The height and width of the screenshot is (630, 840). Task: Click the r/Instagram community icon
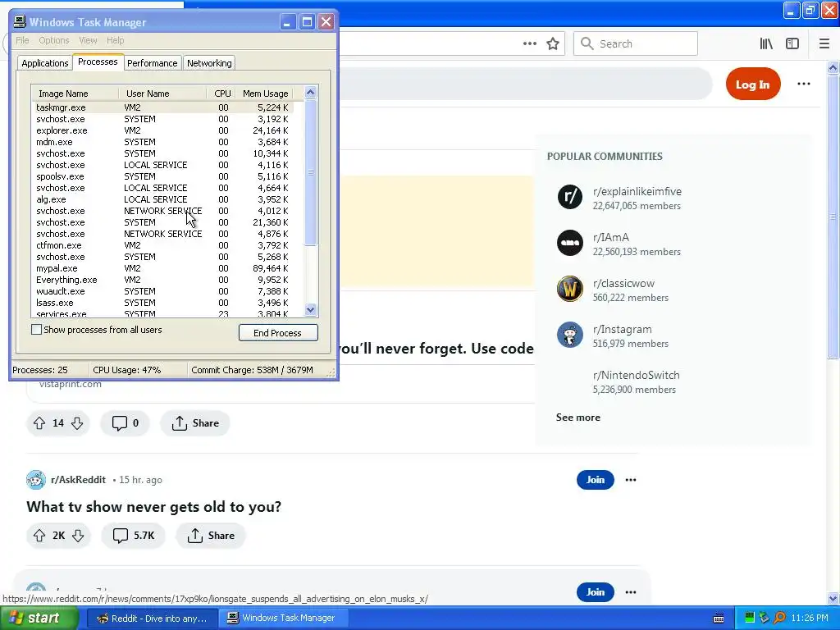570,336
